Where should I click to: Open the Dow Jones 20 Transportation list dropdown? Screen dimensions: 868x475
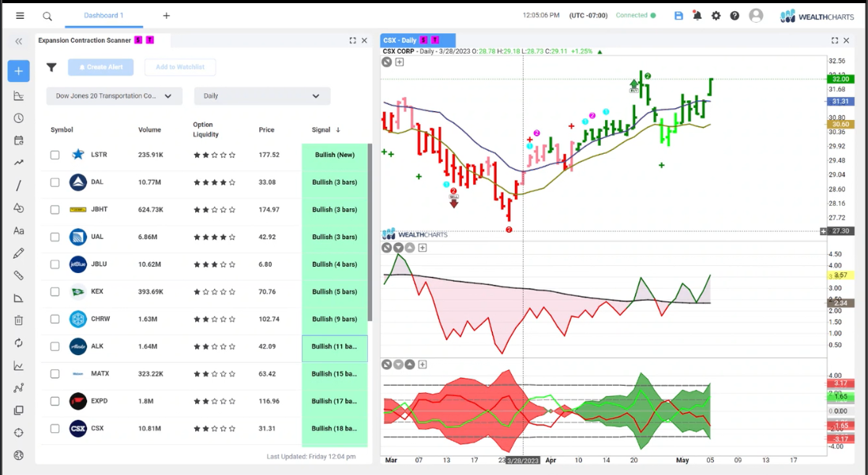pos(115,95)
